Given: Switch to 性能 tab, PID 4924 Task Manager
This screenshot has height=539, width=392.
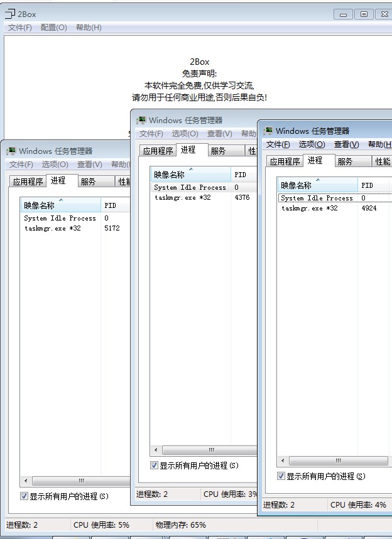Looking at the screenshot, I should 383,161.
